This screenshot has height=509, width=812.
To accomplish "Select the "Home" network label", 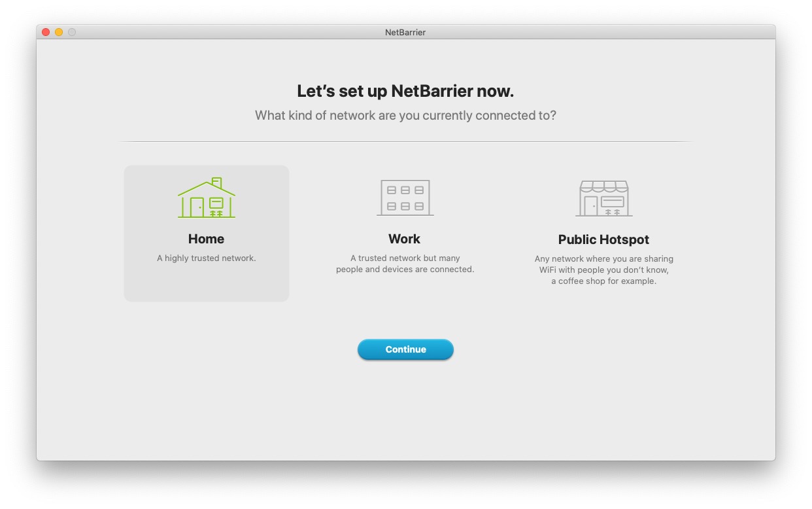I will 207,239.
